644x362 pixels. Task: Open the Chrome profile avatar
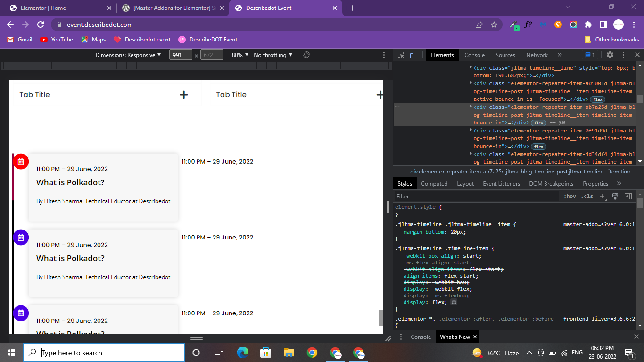pos(619,25)
